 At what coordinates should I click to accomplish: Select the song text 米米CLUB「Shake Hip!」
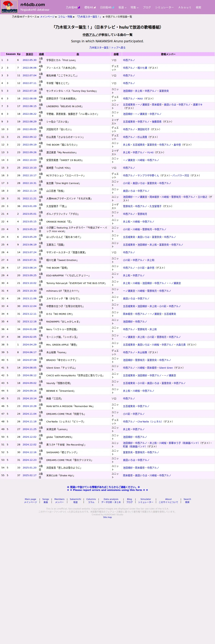pyautogui.click(x=61, y=475)
